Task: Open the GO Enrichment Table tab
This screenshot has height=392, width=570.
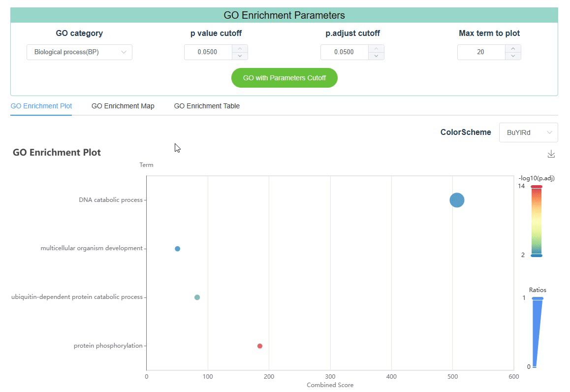Action: (207, 106)
